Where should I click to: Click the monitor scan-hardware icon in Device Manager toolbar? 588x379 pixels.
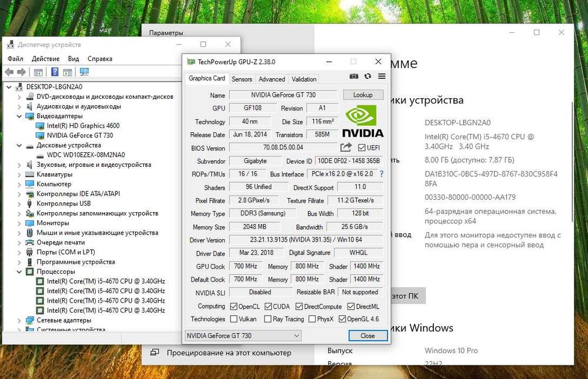tap(84, 72)
